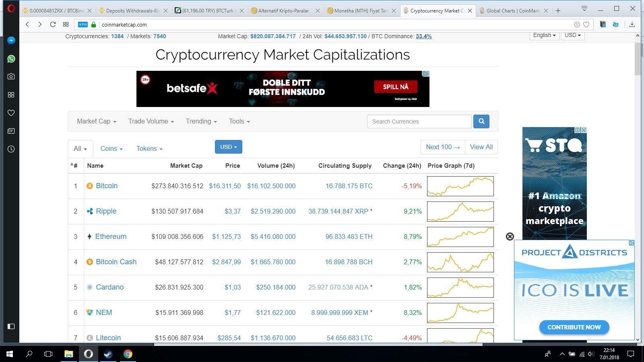
Task: Click the Opera menu logo
Action: tap(11, 8)
